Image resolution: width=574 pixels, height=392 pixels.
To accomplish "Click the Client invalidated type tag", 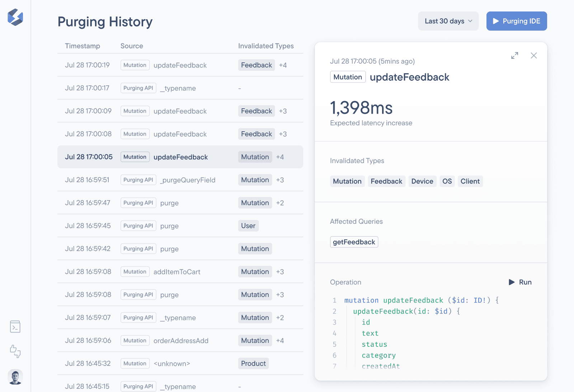I will coord(470,181).
